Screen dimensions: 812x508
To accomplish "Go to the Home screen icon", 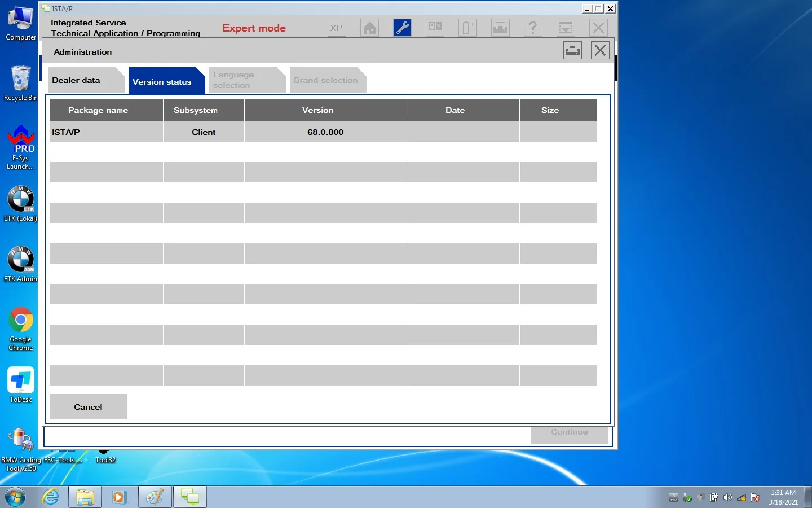I will (369, 28).
